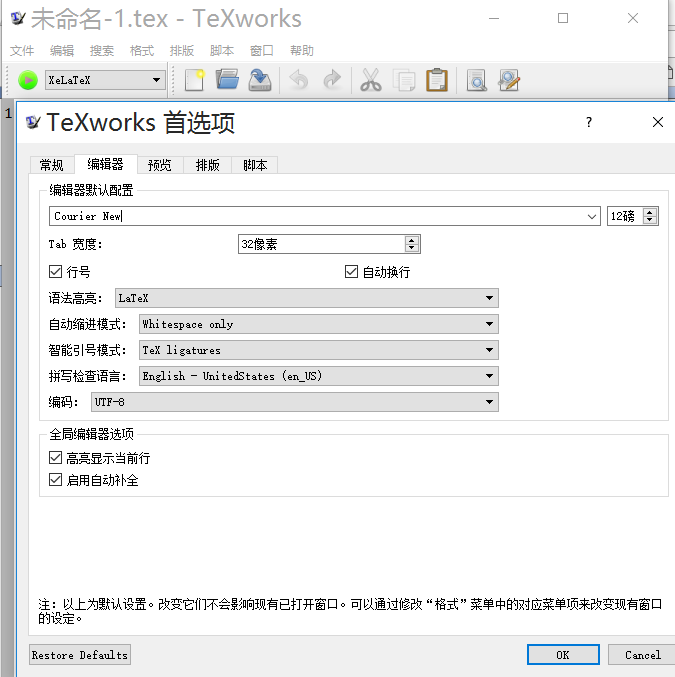The width and height of the screenshot is (675, 677).
Task: Cut selection using scissors icon
Action: pyautogui.click(x=371, y=80)
